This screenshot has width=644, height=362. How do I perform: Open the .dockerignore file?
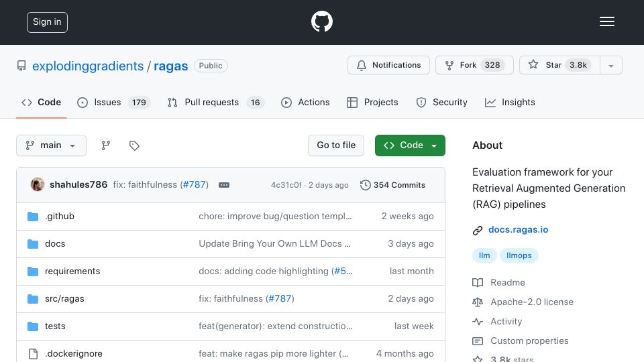(x=74, y=354)
